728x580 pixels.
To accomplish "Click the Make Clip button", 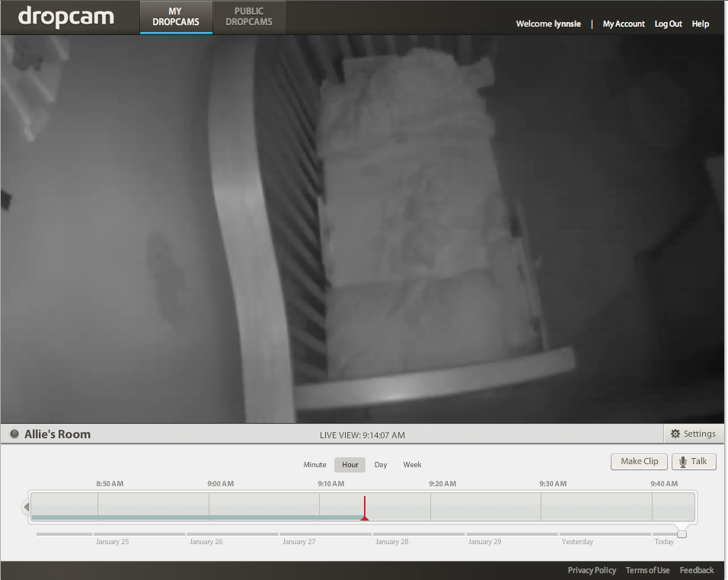I will 639,462.
